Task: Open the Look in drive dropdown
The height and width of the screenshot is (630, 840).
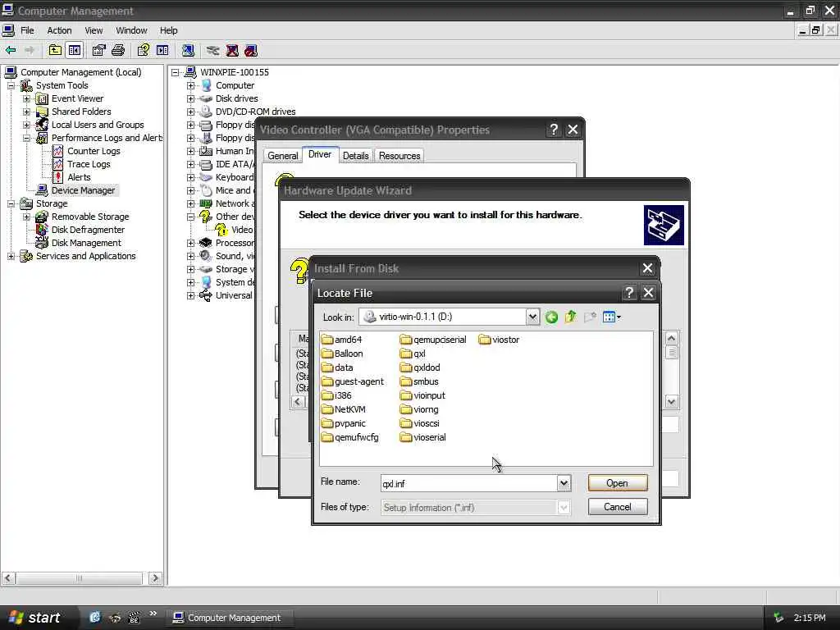Action: point(532,317)
